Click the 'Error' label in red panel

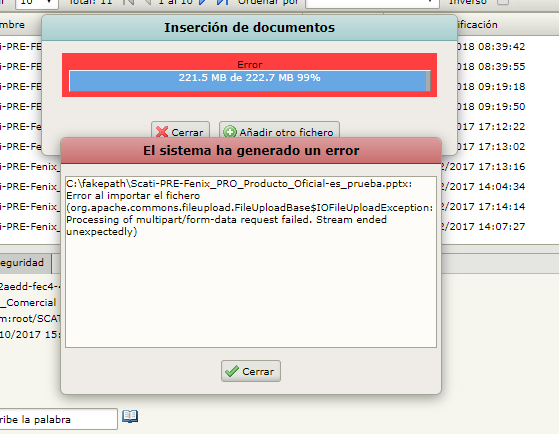pos(250,65)
